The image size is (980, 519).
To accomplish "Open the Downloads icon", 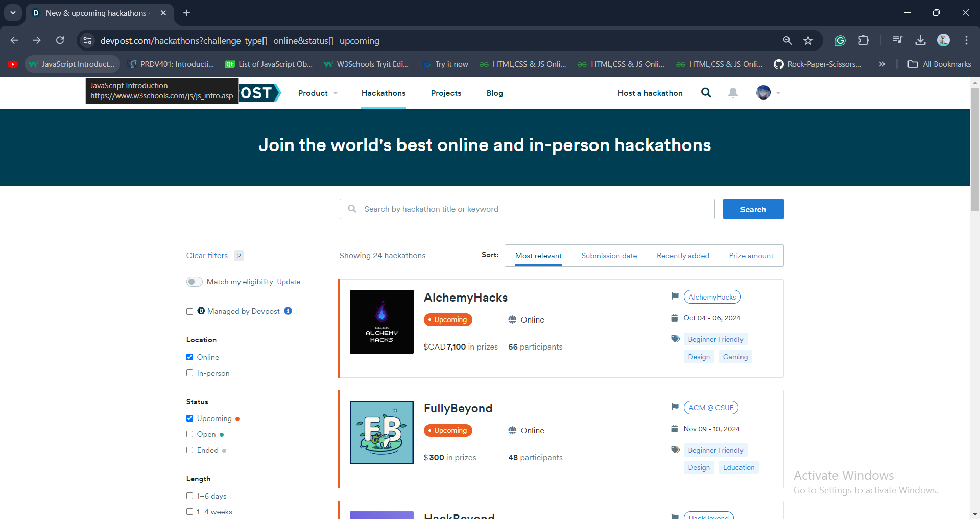I will pos(920,40).
